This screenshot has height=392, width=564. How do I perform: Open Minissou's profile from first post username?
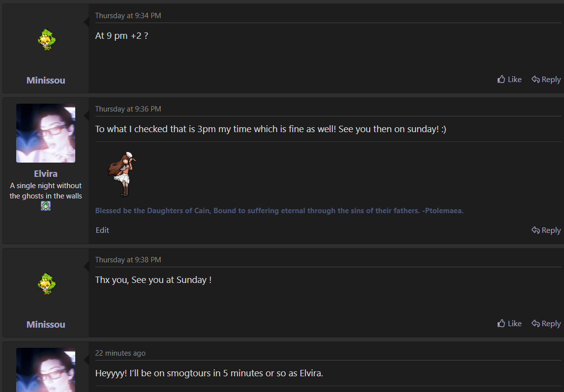(46, 80)
